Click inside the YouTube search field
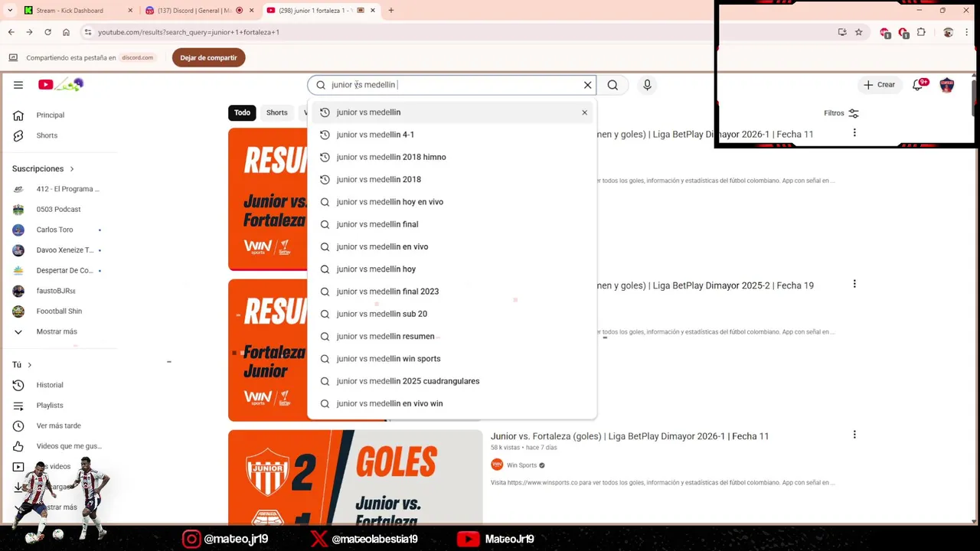The image size is (980, 551). pos(453,85)
